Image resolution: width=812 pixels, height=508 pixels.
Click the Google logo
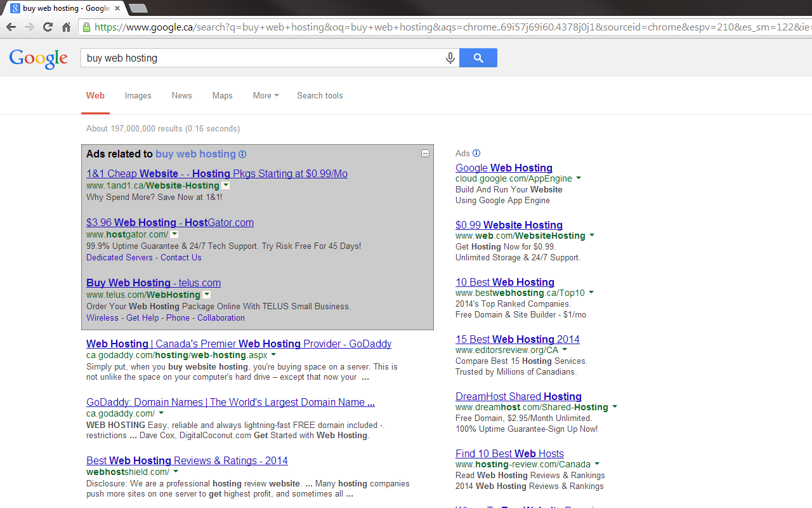pyautogui.click(x=39, y=58)
